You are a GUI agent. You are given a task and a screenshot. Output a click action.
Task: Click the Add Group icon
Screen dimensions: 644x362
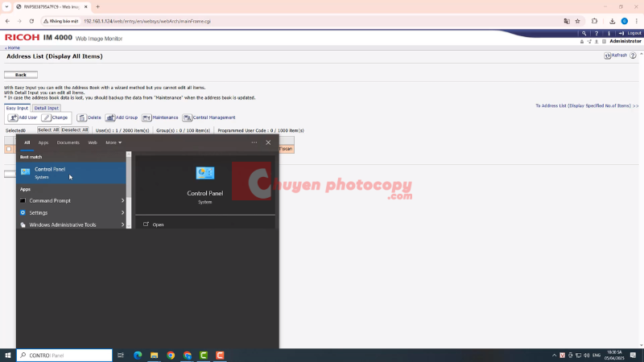pos(110,117)
